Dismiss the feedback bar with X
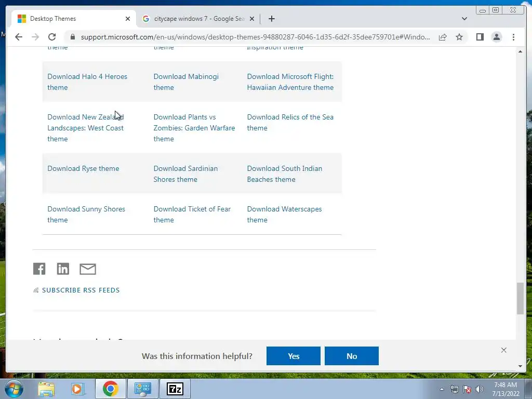 [x=504, y=350]
